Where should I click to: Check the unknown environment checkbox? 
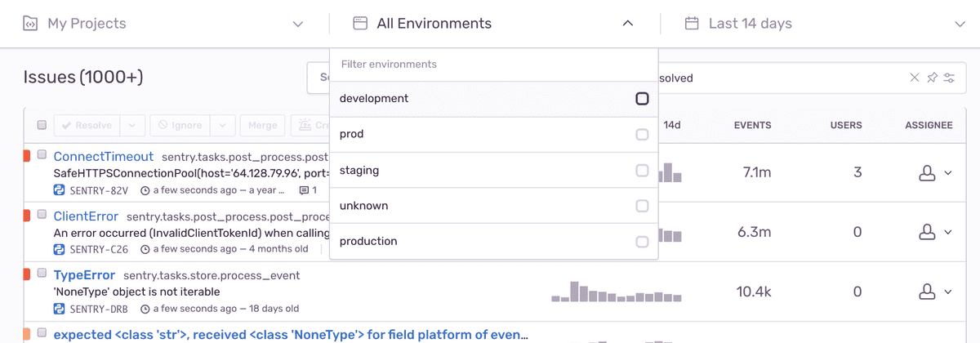point(642,206)
